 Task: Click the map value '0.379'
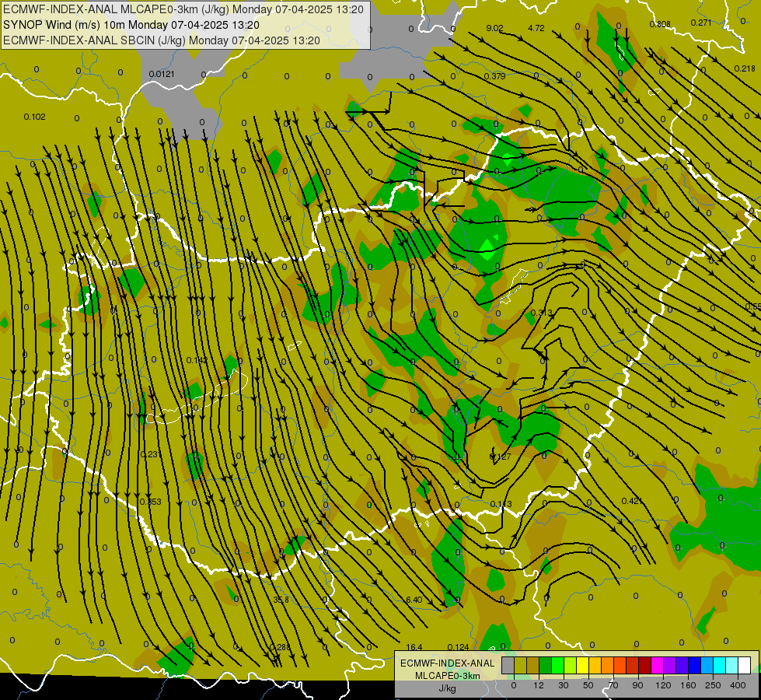pyautogui.click(x=494, y=76)
